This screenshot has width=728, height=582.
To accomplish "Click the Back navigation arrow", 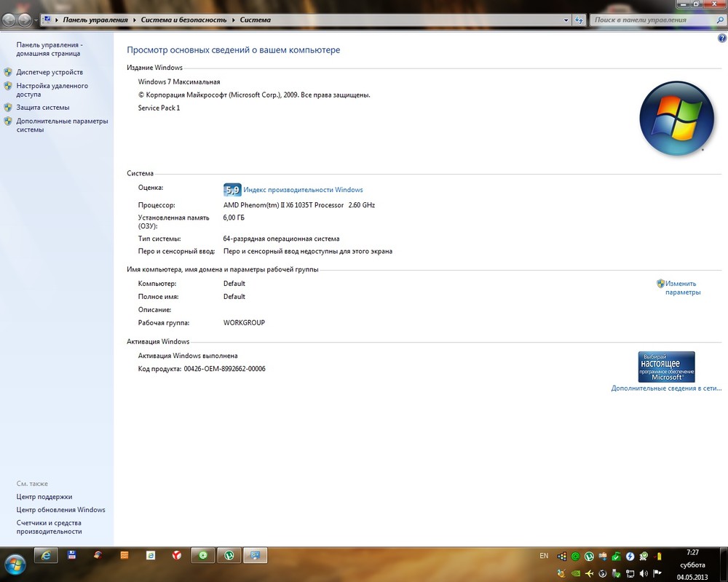I will pos(9,20).
